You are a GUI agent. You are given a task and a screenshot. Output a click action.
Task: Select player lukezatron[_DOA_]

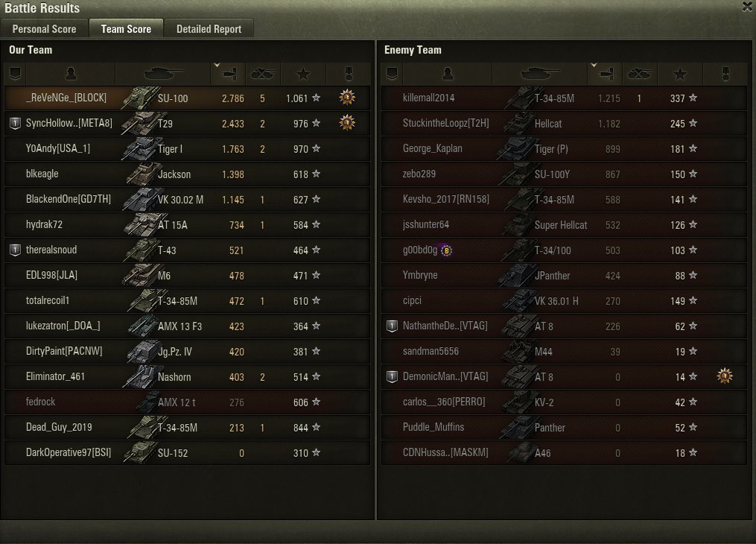(x=63, y=326)
